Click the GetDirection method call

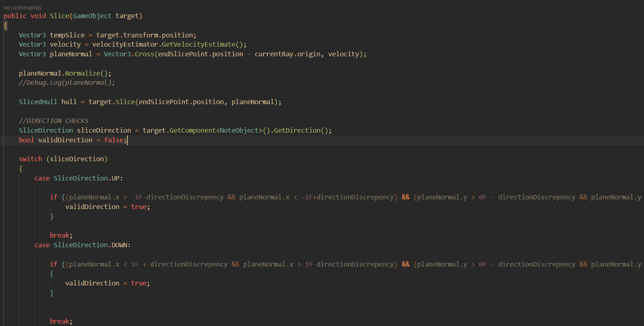297,131
